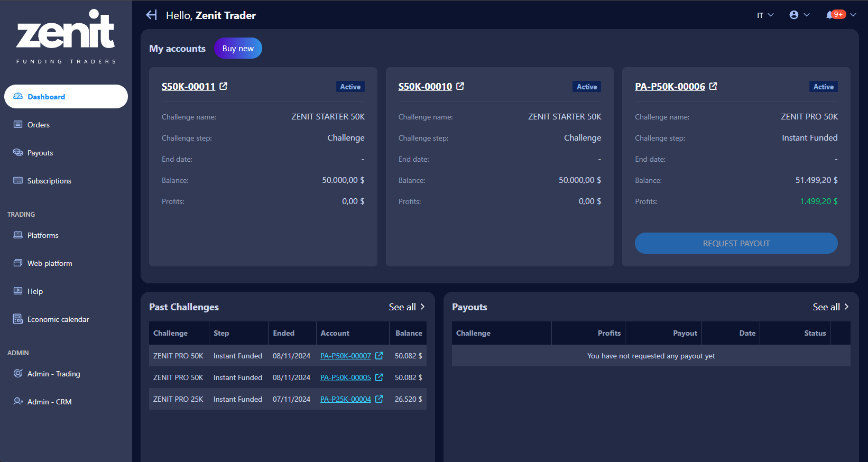Collapse sidebar with the back arrow icon
Screen dimensions: 868x462
coord(152,15)
